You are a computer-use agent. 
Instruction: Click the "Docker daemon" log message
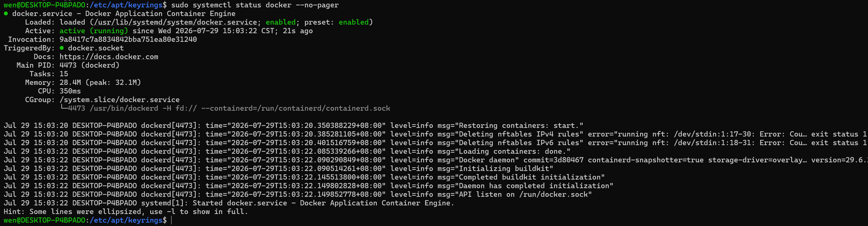pos(487,160)
